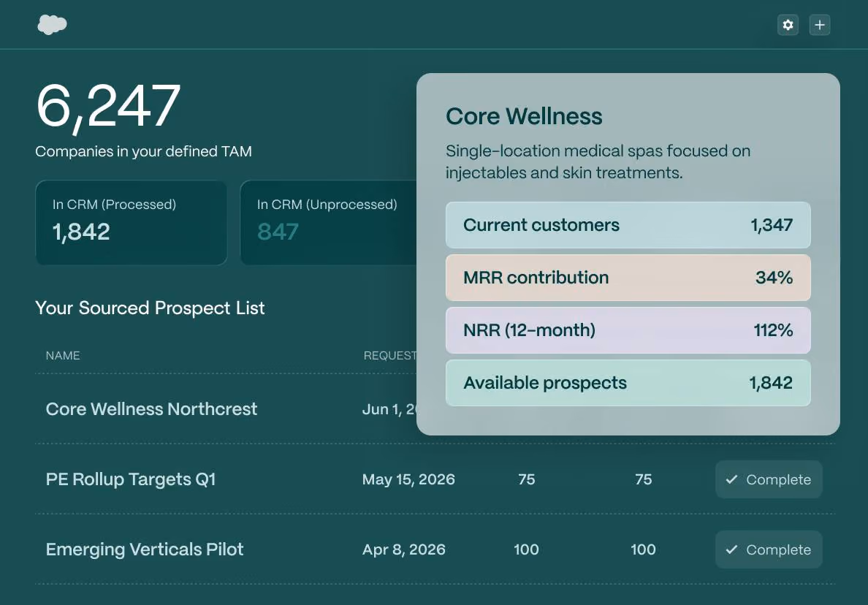
Task: Click the 6,247 companies TAM figure
Action: tap(108, 106)
